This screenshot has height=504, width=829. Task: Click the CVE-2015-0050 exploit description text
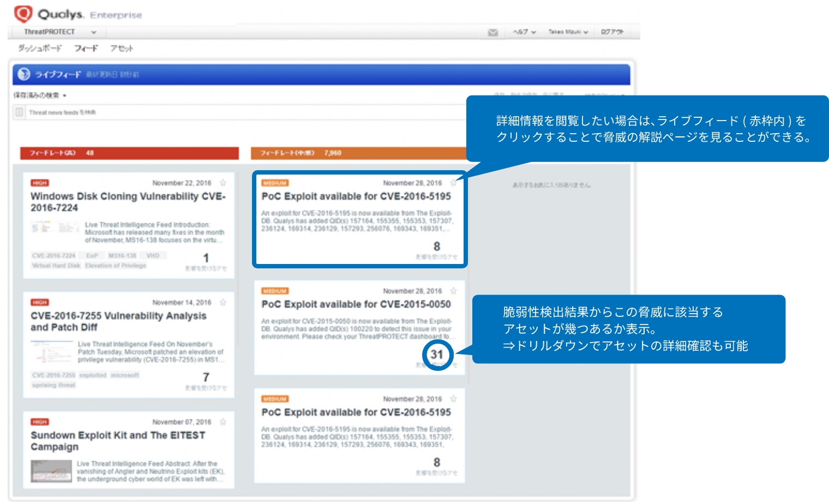[x=357, y=329]
